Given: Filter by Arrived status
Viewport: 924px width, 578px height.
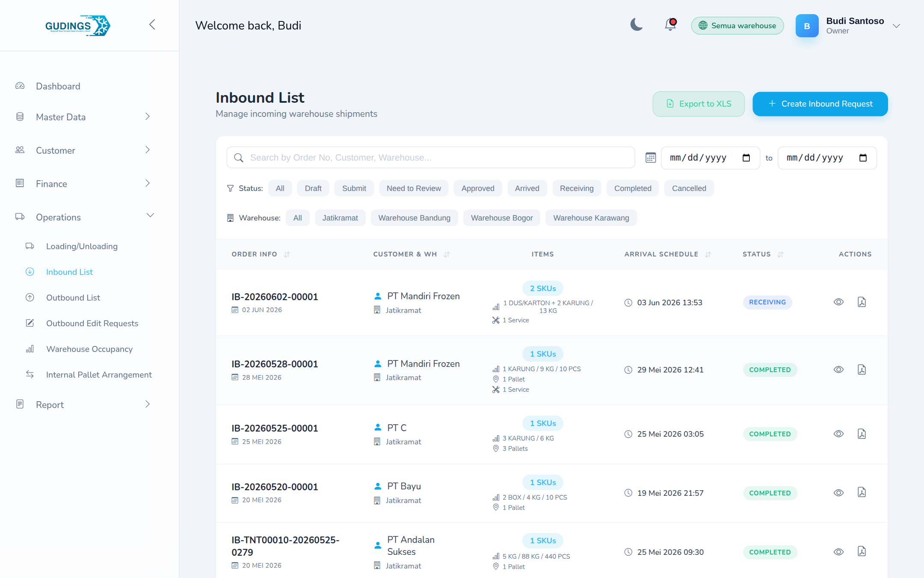Looking at the screenshot, I should (527, 188).
